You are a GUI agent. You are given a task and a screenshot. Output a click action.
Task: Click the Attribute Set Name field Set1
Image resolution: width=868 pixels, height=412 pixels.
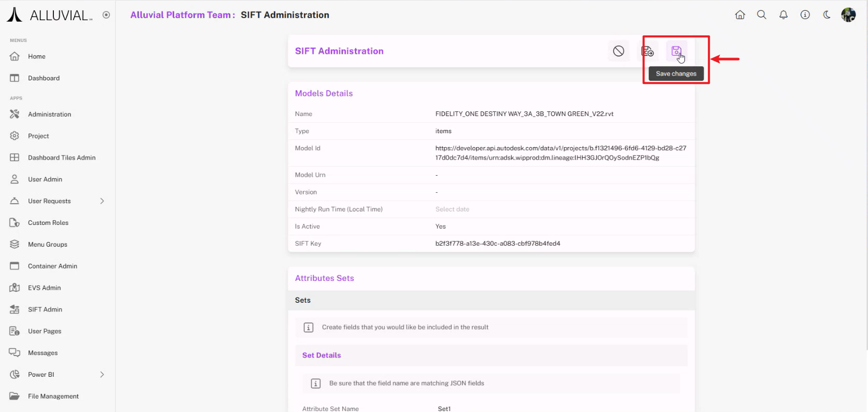pyautogui.click(x=444, y=408)
